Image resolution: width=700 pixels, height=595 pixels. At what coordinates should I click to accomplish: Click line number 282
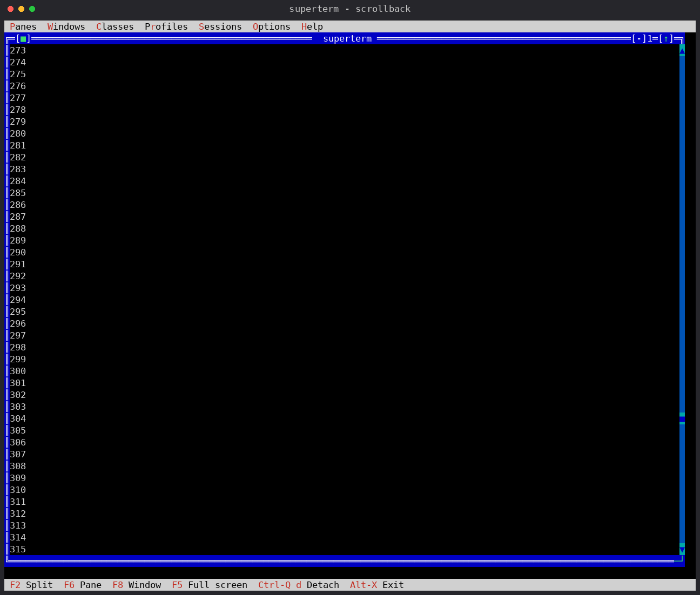click(x=18, y=157)
